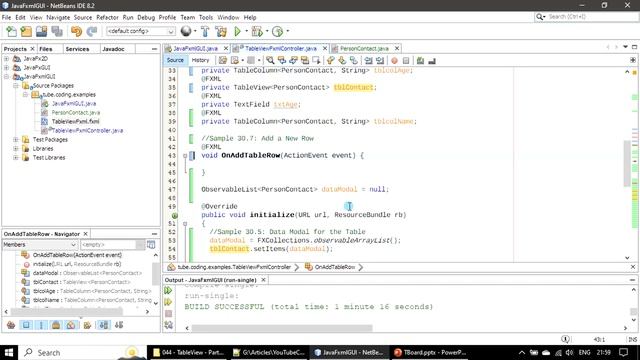Click the Build Project hammer icon
640x360 pixels.
(205, 31)
